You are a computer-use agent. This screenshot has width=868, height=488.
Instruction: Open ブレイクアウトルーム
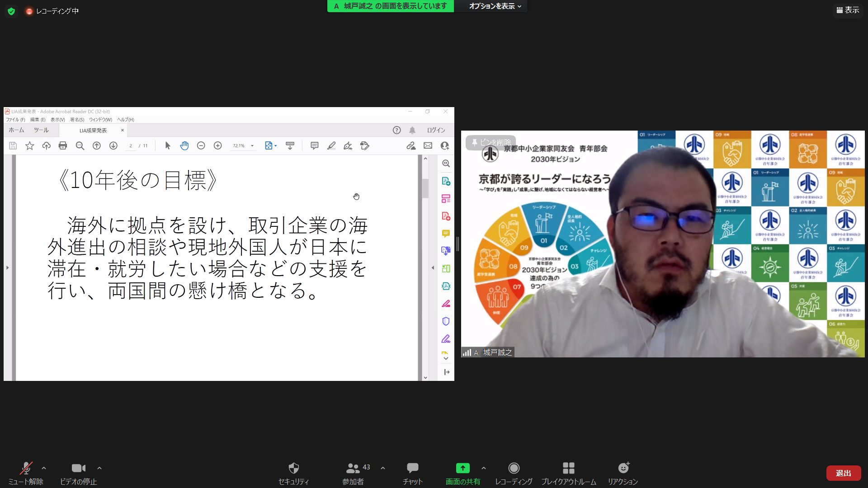569,473
